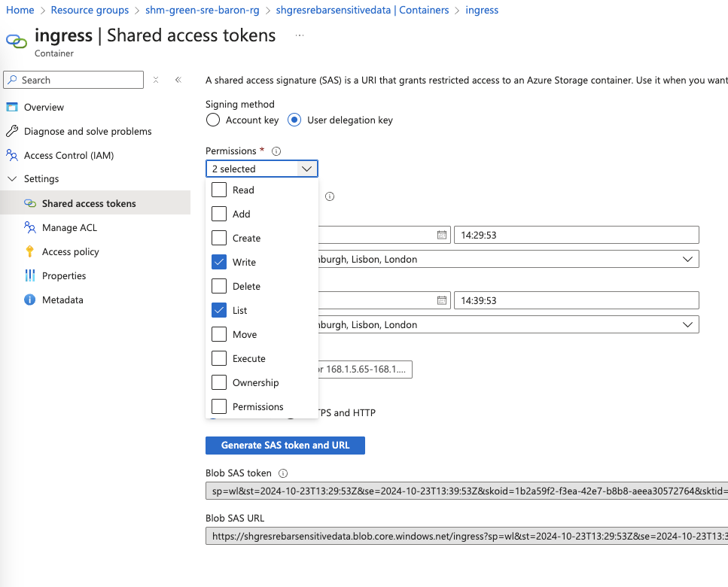Click the Shared access tokens link icon
This screenshot has height=587, width=728.
click(x=29, y=203)
